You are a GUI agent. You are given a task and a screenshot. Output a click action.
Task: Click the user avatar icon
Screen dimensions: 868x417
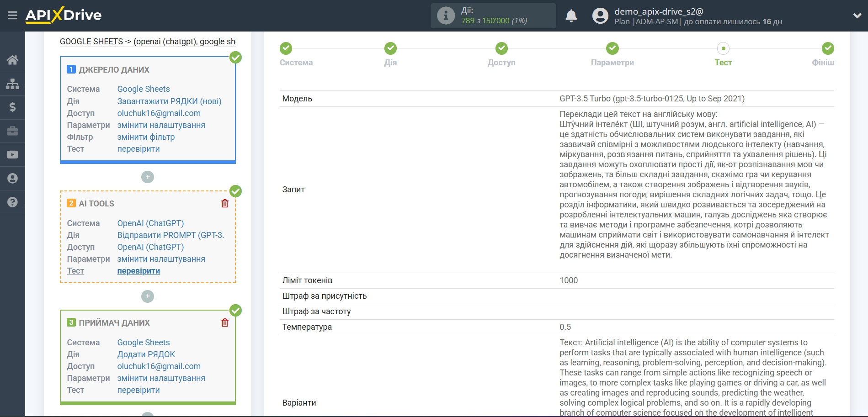[600, 16]
